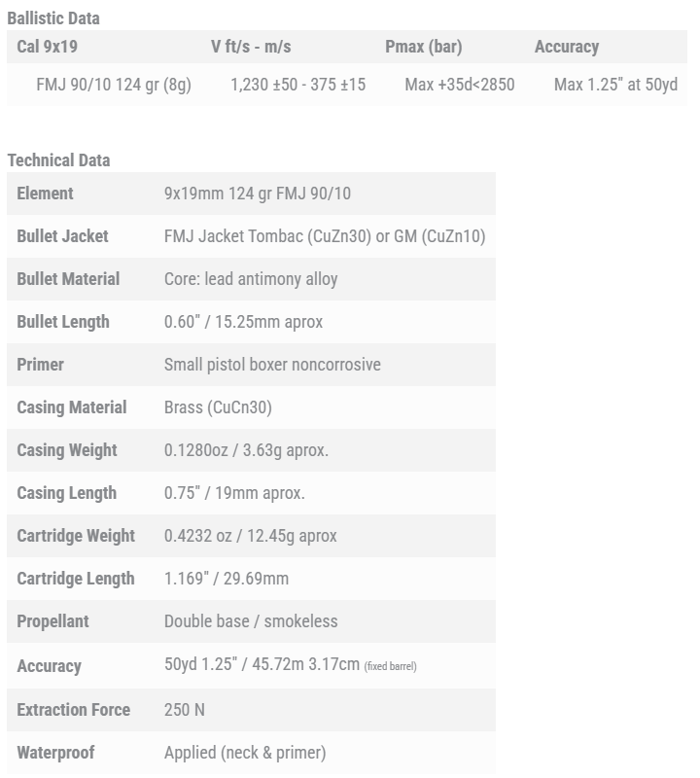Click the Cal 9x19 column header
Image resolution: width=700 pixels, height=778 pixels.
pyautogui.click(x=49, y=47)
